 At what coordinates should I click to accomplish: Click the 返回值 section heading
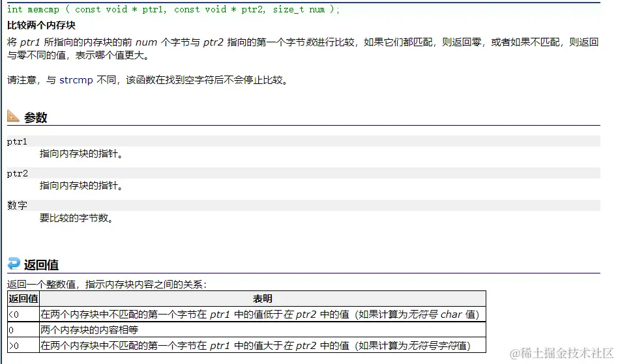coord(41,264)
